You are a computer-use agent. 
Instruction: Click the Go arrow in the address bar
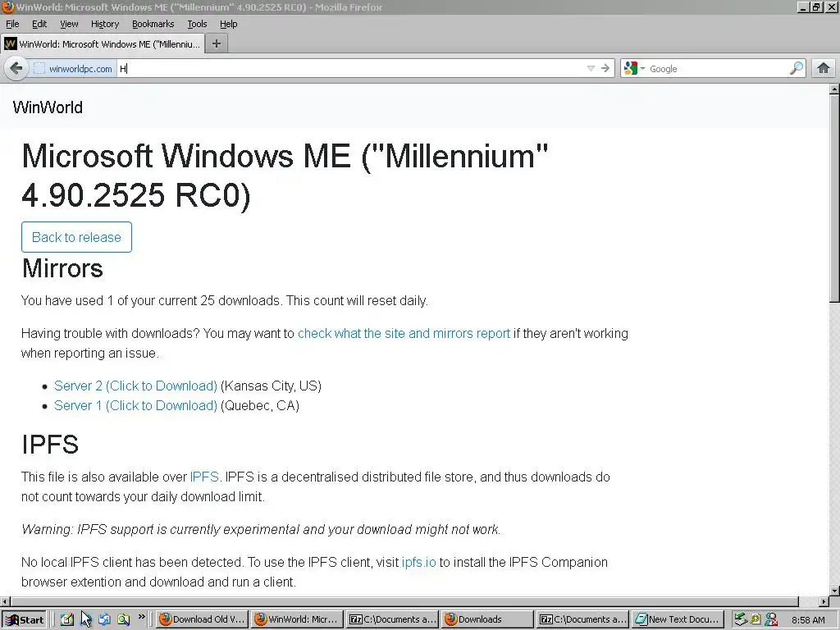(605, 69)
